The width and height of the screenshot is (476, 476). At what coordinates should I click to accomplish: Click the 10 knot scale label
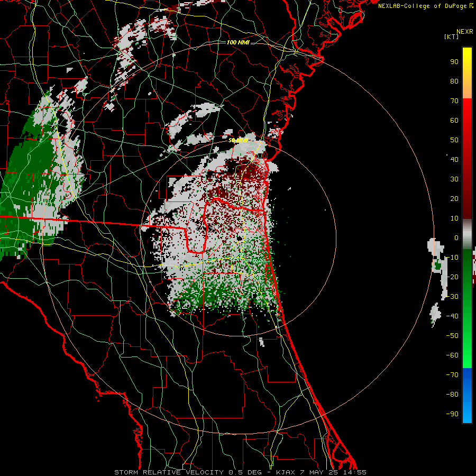[x=454, y=218]
